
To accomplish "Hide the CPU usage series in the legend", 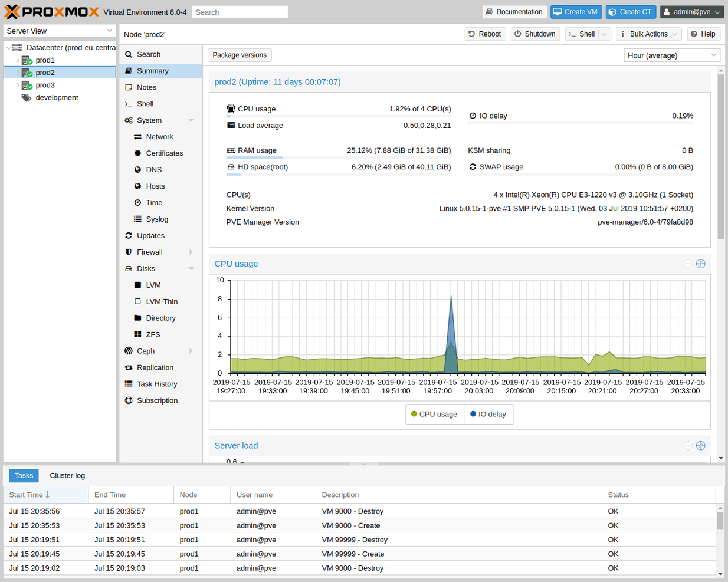I will pyautogui.click(x=435, y=414).
